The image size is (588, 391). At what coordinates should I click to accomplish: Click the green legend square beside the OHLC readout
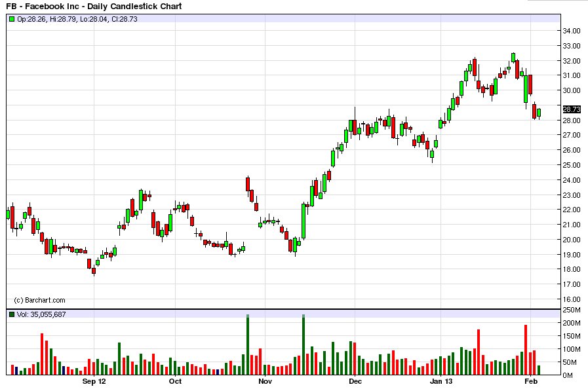[12, 19]
